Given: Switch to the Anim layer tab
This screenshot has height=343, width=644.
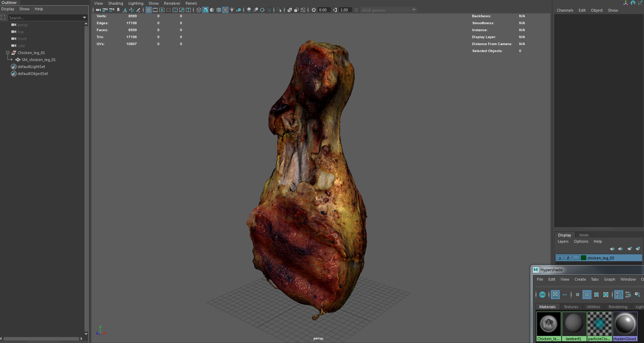Looking at the screenshot, I should (x=584, y=235).
